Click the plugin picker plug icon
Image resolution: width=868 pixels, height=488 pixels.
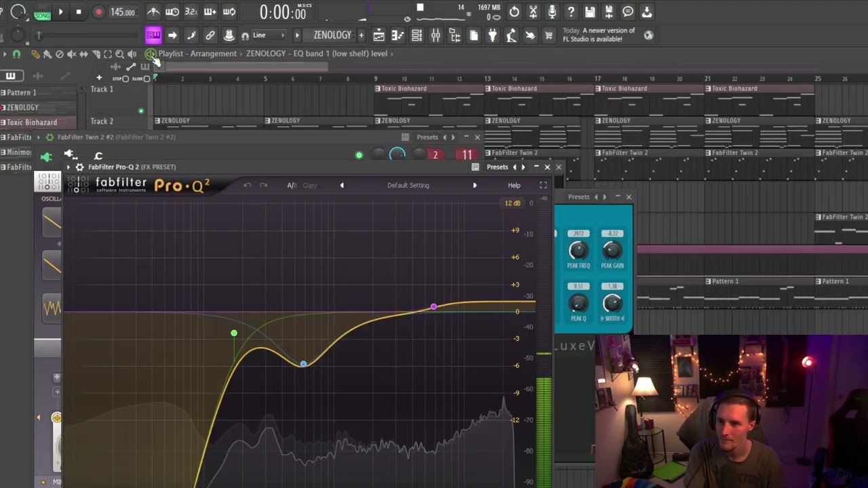(x=492, y=35)
